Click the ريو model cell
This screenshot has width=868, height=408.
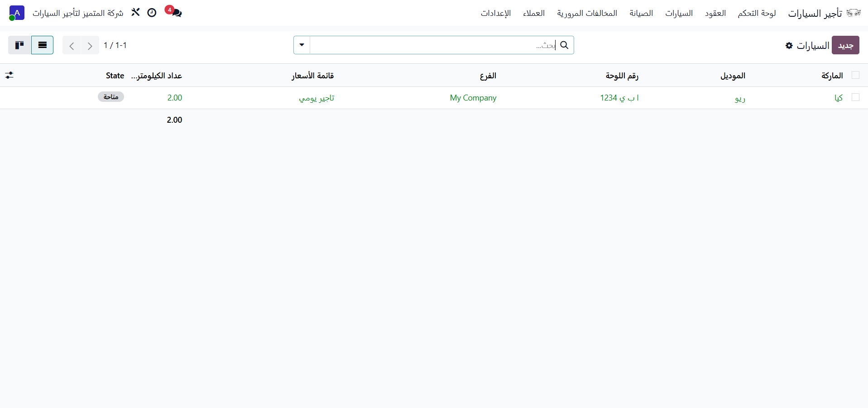tap(740, 98)
